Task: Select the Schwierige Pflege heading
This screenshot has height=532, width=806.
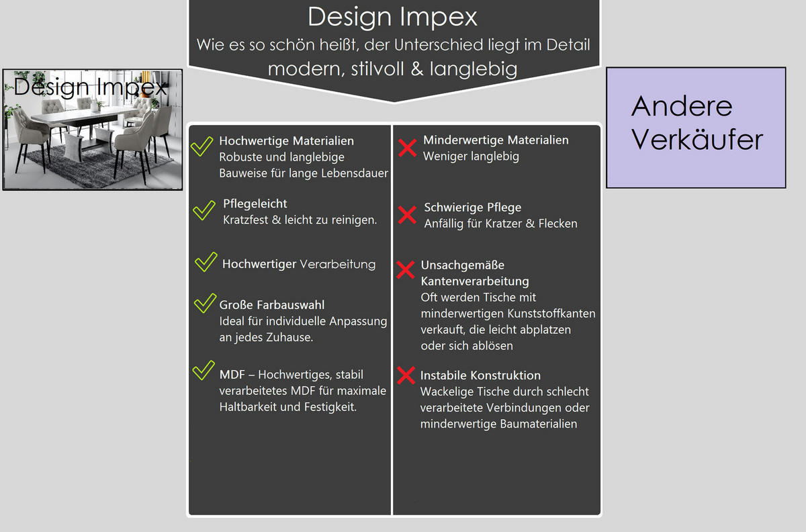Action: (472, 208)
